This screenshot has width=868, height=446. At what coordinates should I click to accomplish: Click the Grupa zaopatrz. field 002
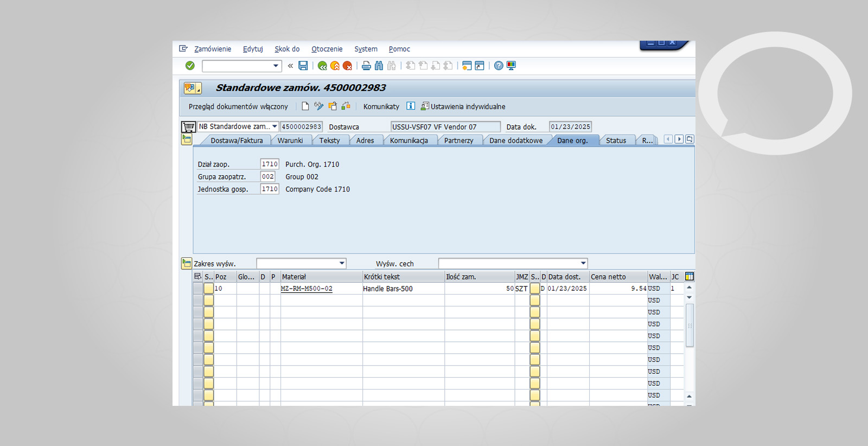click(x=268, y=176)
